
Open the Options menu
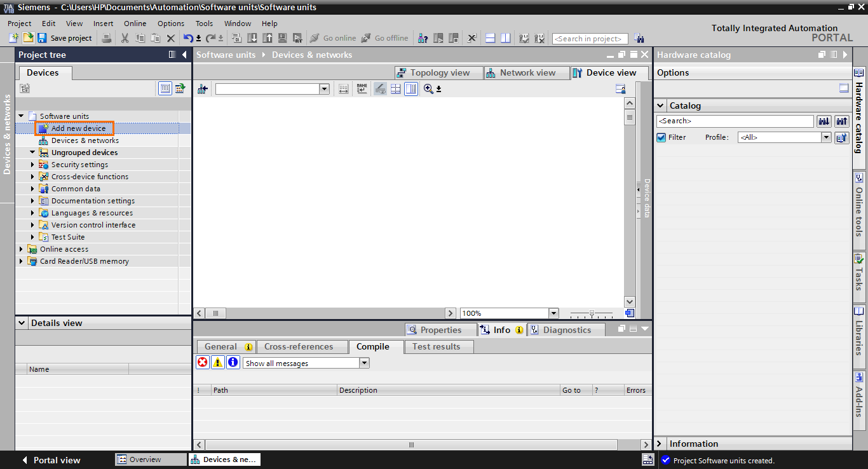pyautogui.click(x=171, y=24)
